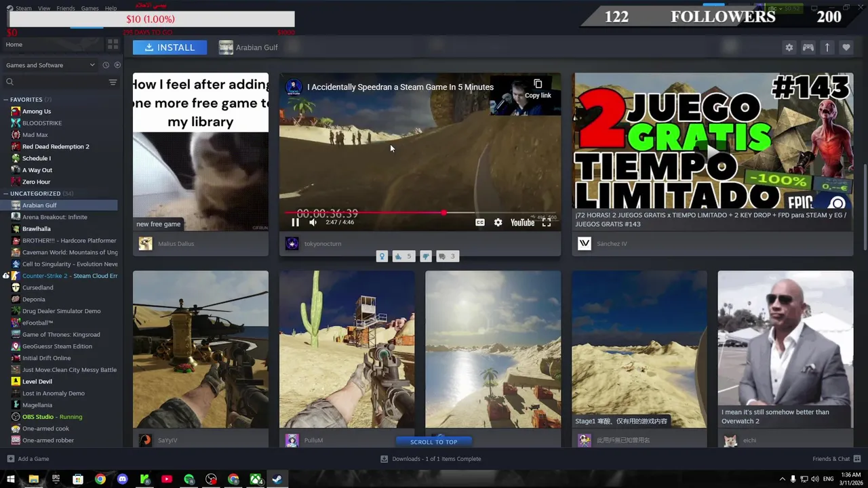Viewport: 868px width, 488px height.
Task: Open Games and Software filter dropdown
Action: coord(50,65)
